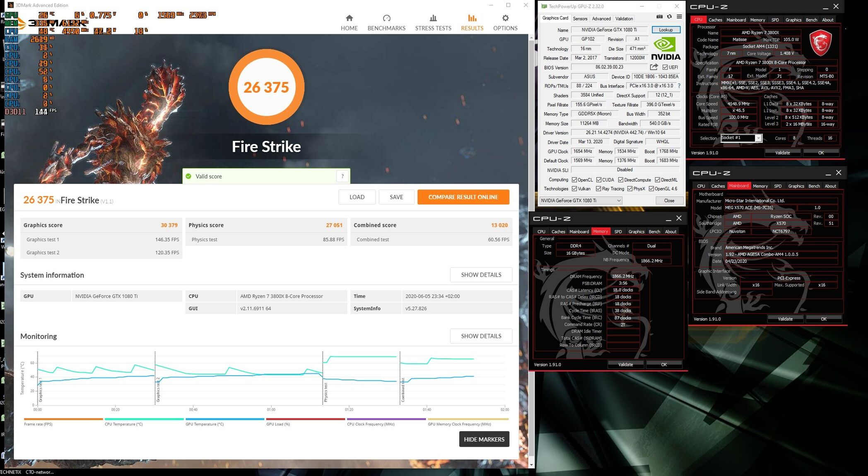The width and height of the screenshot is (868, 476).
Task: Click the 3DMark title bar app icon
Action: 11,5
